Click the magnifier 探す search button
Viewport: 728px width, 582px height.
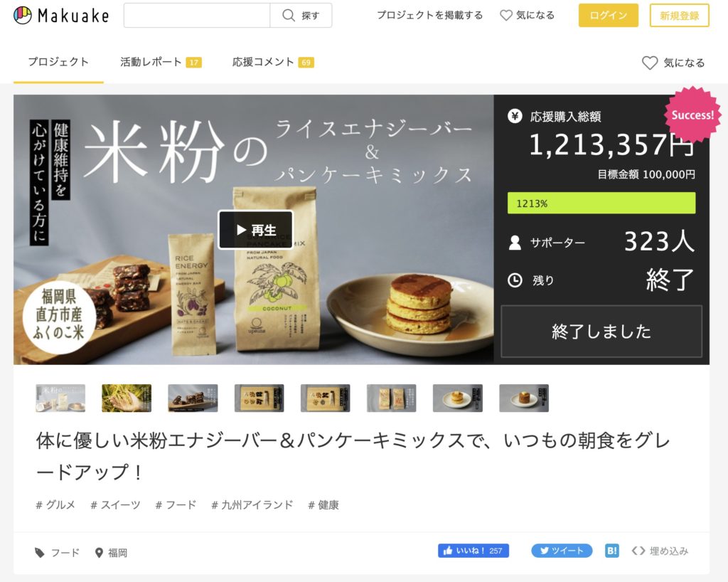tap(301, 16)
